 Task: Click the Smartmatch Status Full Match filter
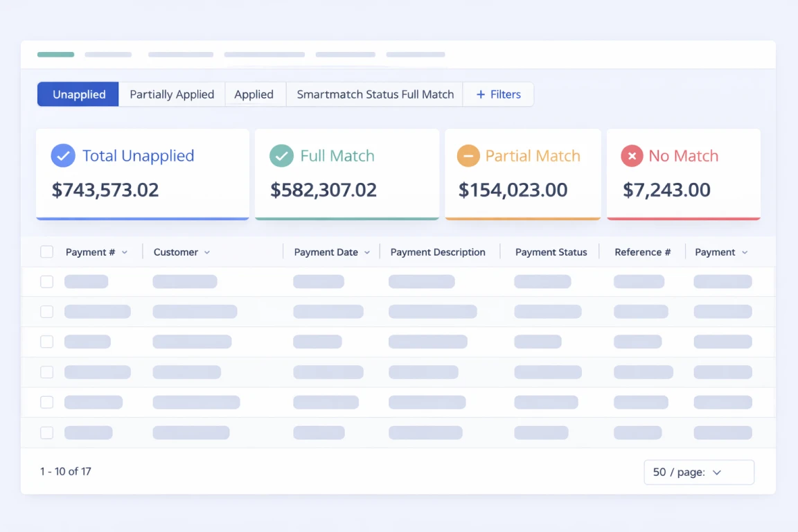(x=375, y=95)
